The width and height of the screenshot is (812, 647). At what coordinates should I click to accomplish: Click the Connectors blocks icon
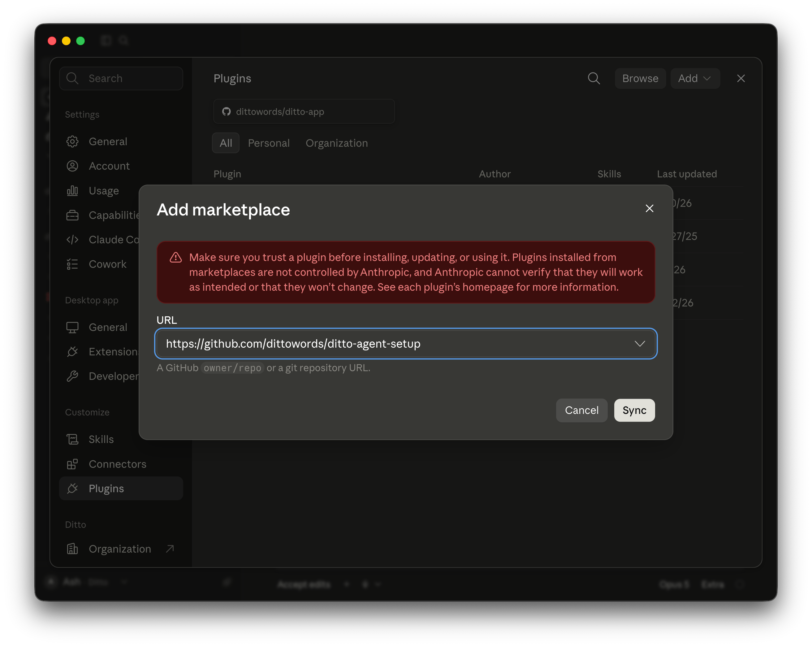tap(72, 464)
